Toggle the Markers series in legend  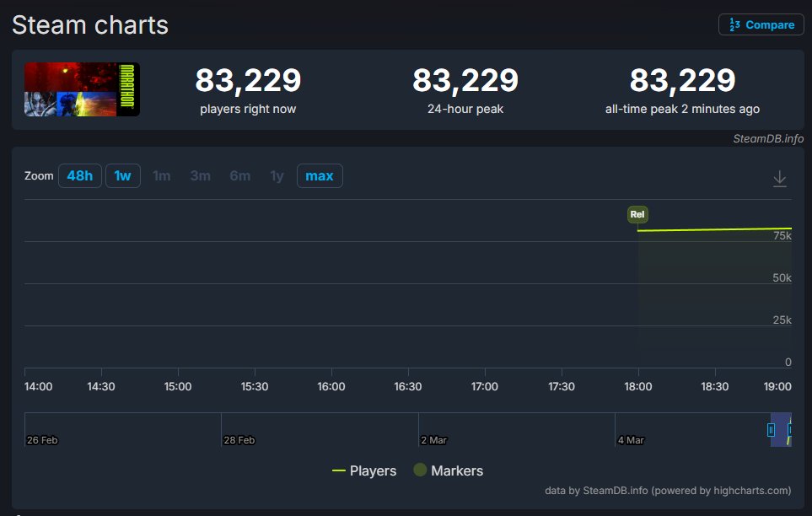tap(449, 470)
